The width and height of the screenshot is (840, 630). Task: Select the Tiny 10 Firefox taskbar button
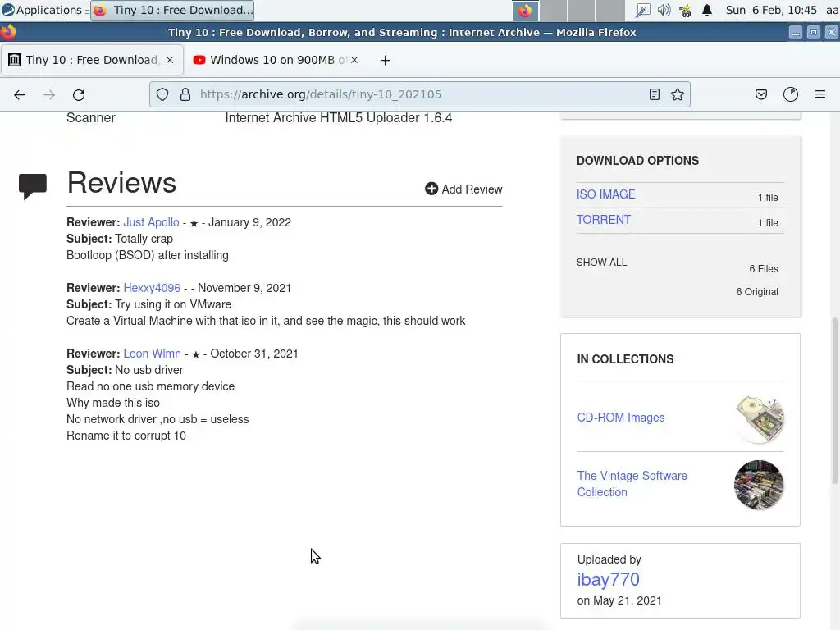(x=172, y=10)
